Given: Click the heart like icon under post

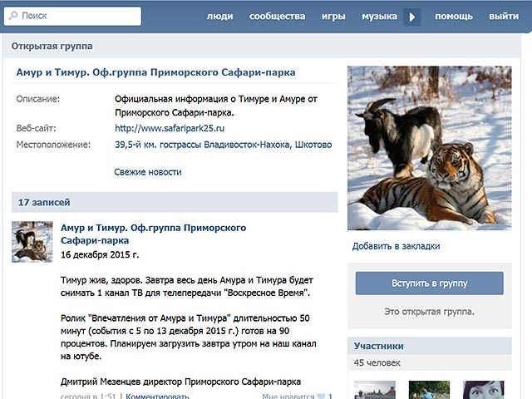Looking at the screenshot, I should click(x=321, y=396).
